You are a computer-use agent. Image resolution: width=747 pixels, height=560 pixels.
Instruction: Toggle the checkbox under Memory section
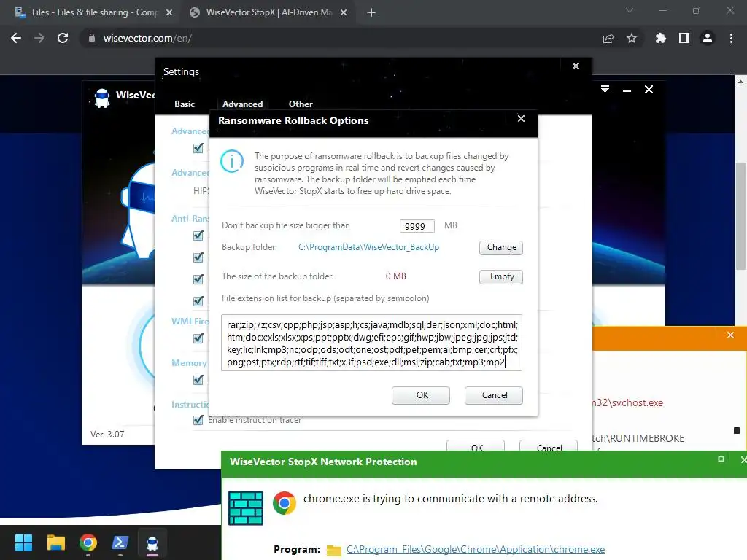coord(198,379)
